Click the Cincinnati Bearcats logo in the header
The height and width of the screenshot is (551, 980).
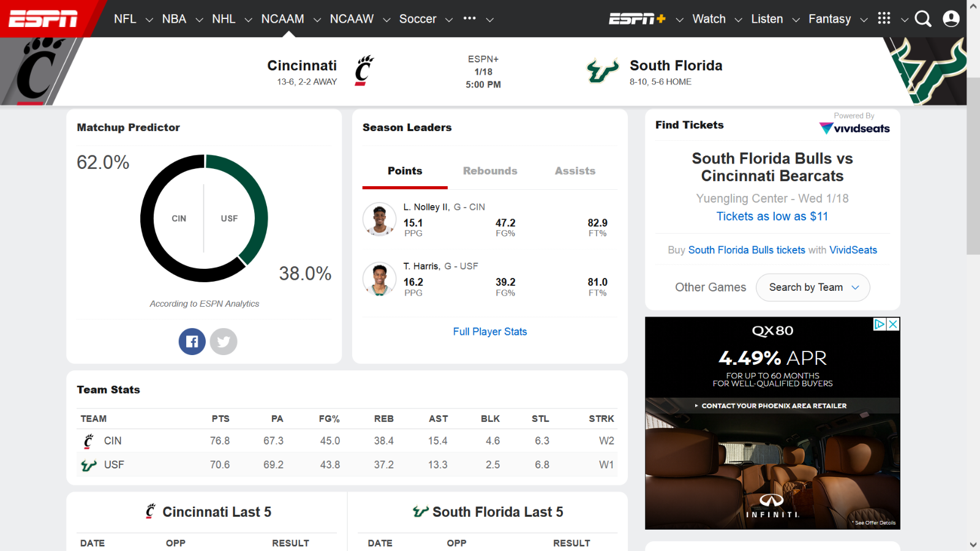click(363, 69)
